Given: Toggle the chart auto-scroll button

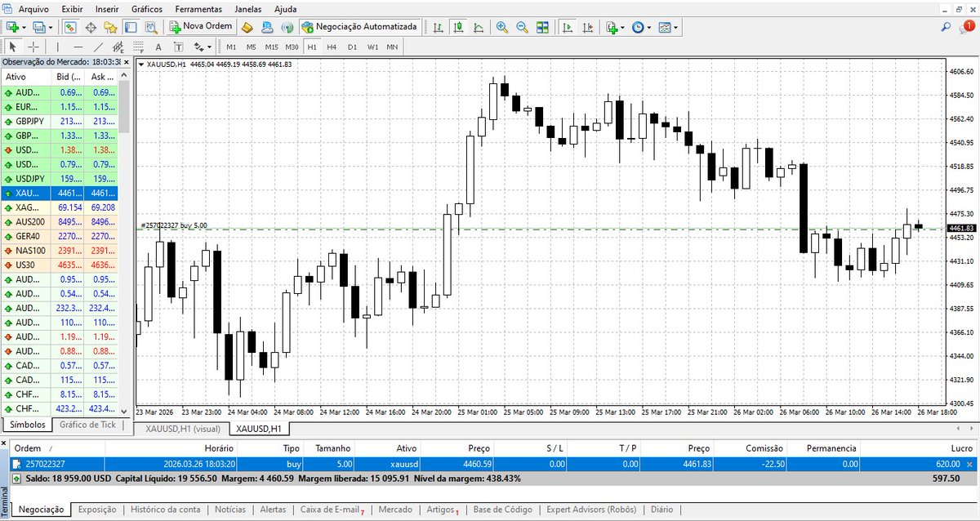Looking at the screenshot, I should (568, 27).
